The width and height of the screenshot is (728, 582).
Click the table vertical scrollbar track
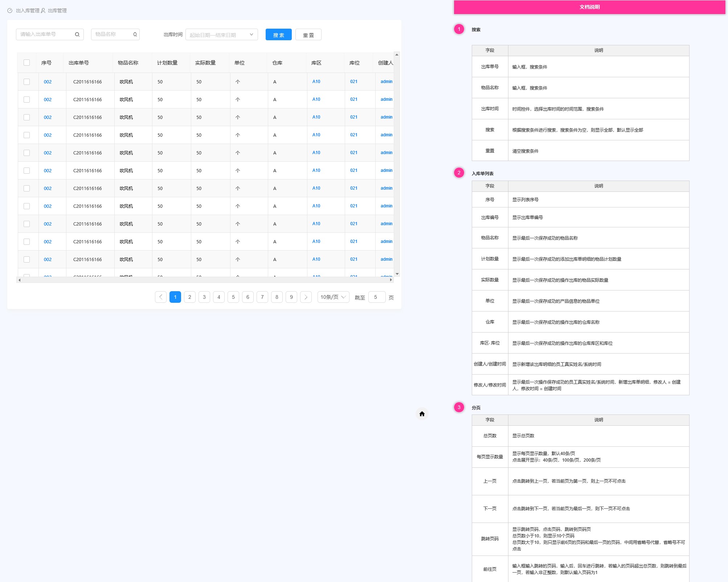pyautogui.click(x=397, y=164)
